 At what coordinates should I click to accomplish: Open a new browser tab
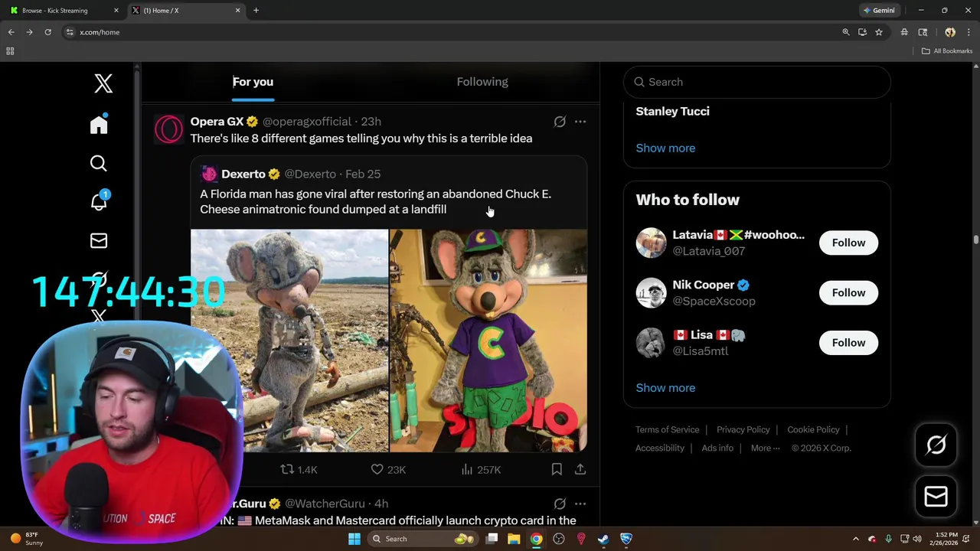[256, 11]
